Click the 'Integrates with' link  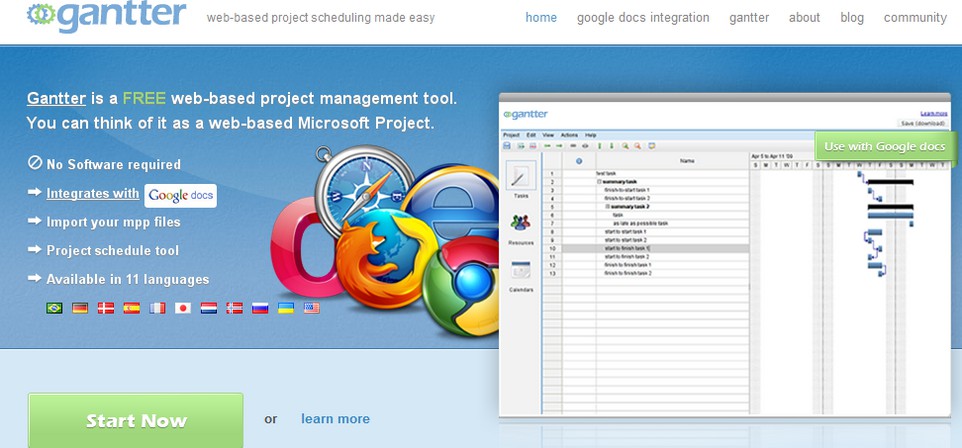point(93,194)
